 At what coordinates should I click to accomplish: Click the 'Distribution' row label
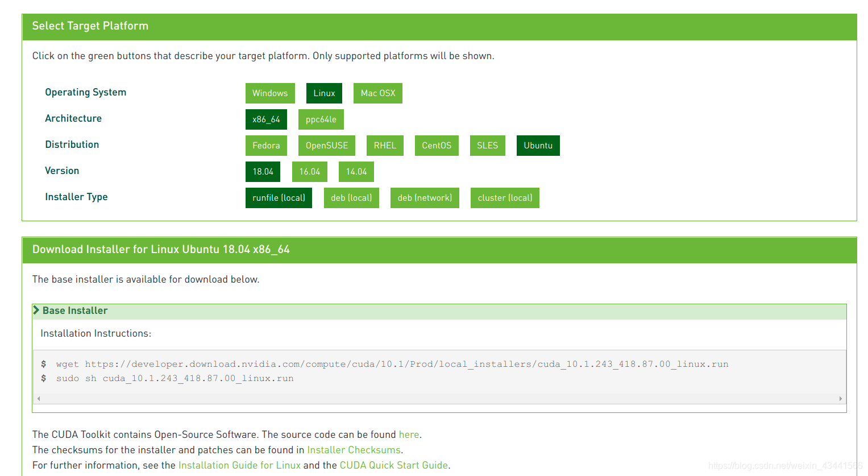pyautogui.click(x=72, y=144)
